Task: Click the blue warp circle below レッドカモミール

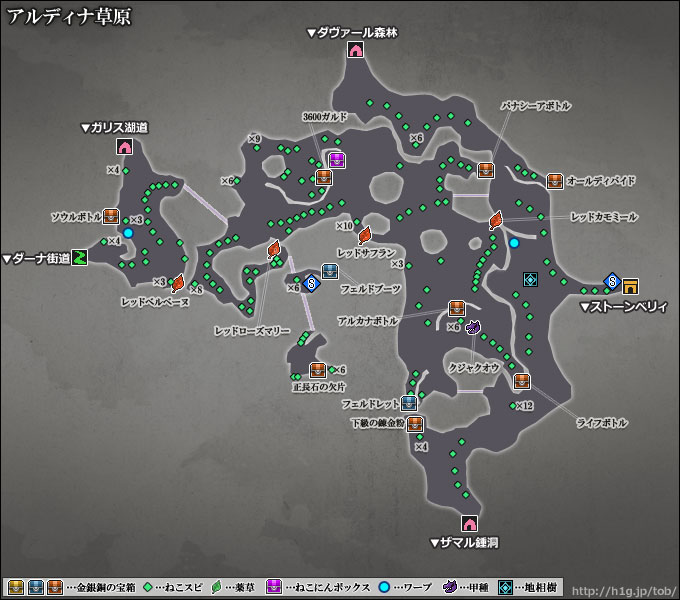Action: [514, 243]
